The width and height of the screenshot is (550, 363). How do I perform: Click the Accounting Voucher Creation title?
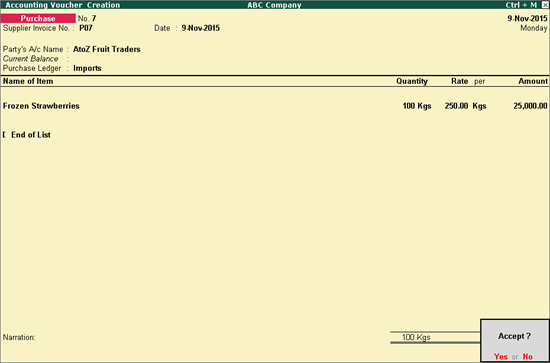coord(62,5)
